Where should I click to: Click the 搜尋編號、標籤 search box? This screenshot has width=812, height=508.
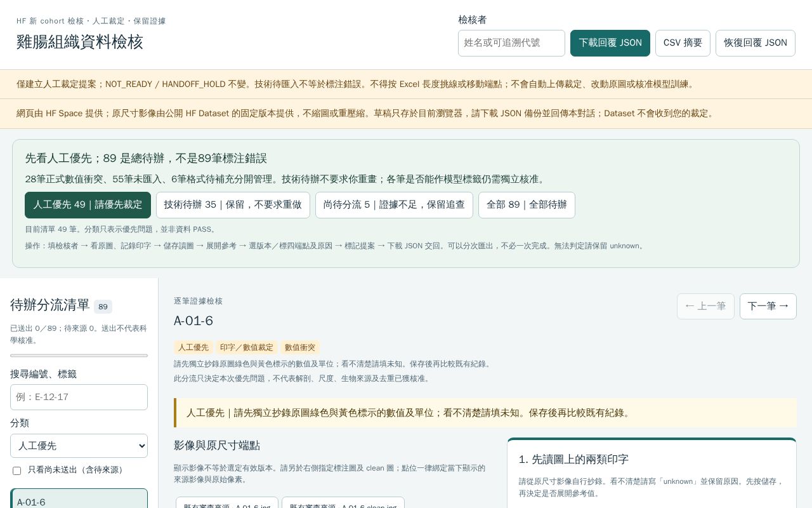click(x=79, y=397)
